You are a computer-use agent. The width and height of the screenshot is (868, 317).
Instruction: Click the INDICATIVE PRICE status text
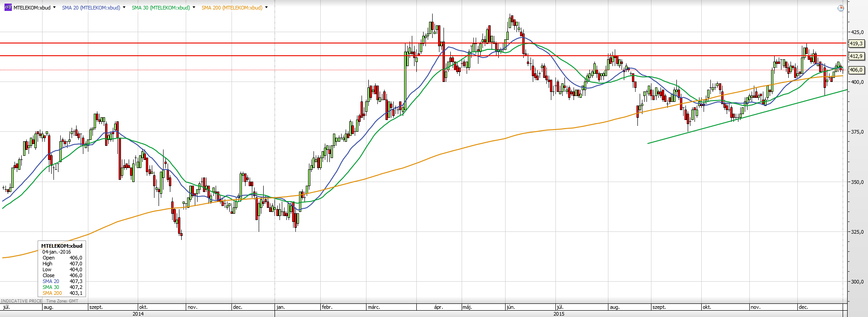22,301
